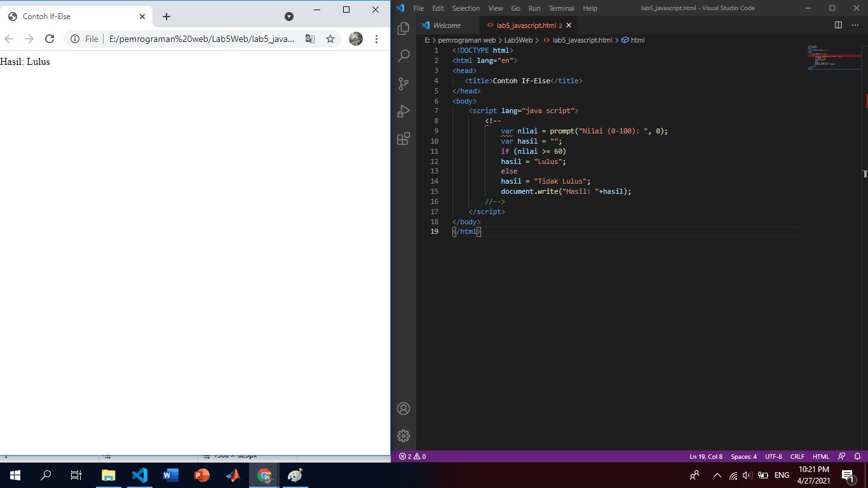Open the Manage gear menu in VS Code

(x=403, y=436)
